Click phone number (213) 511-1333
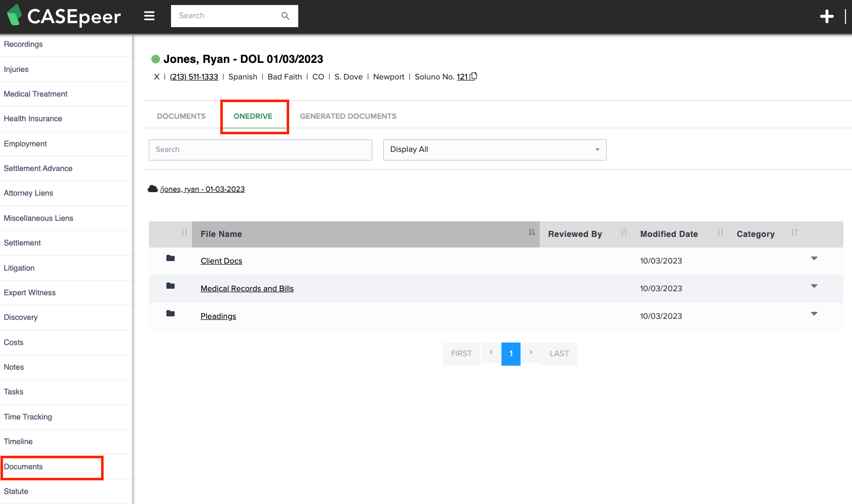The image size is (852, 504). coord(194,77)
